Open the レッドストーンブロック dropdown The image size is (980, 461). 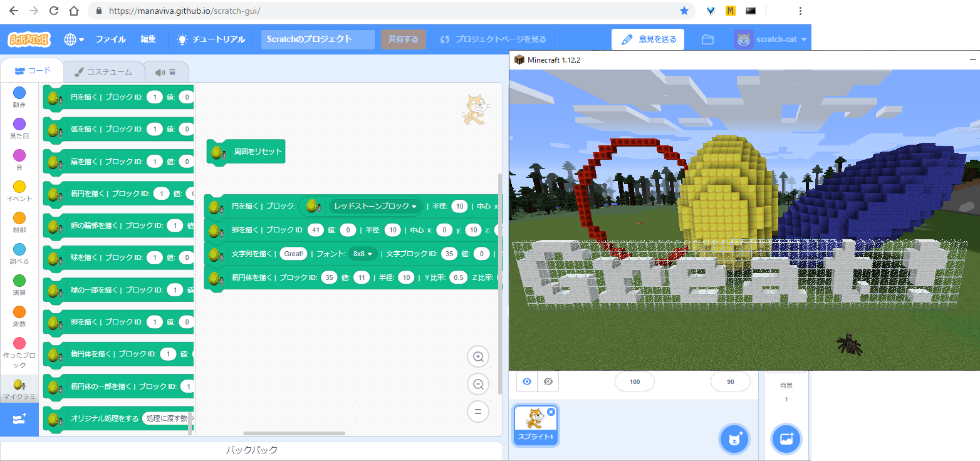pos(376,206)
